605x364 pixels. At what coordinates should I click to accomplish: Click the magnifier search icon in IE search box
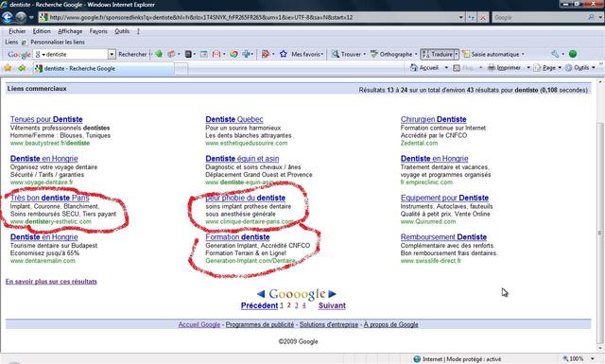point(591,17)
